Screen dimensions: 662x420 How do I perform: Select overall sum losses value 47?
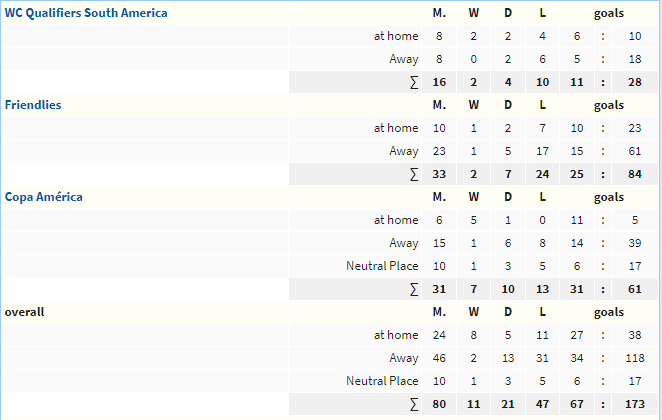[543, 404]
